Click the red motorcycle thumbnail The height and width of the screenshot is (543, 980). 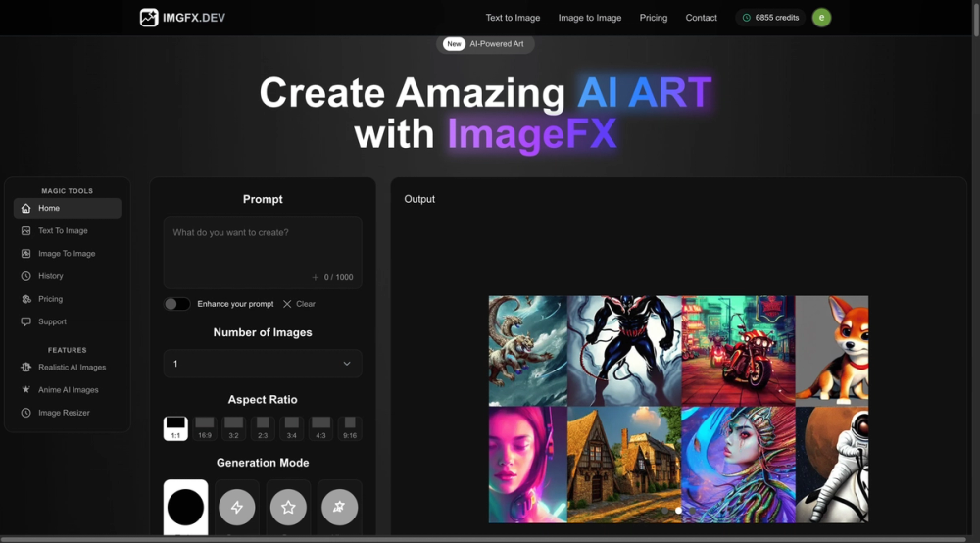pyautogui.click(x=738, y=351)
